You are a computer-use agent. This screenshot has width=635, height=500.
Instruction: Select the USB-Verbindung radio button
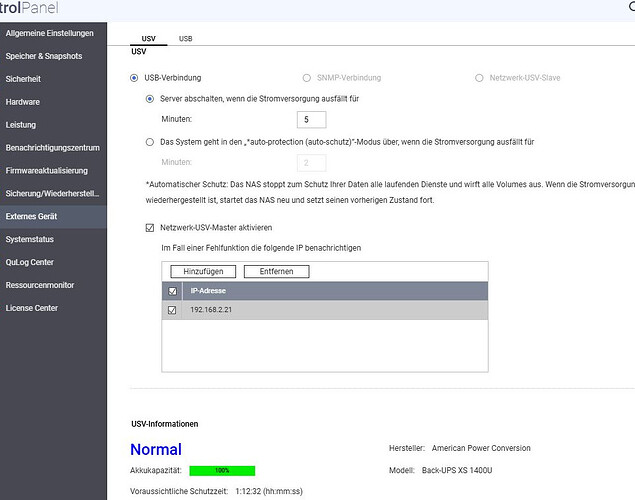pyautogui.click(x=135, y=77)
